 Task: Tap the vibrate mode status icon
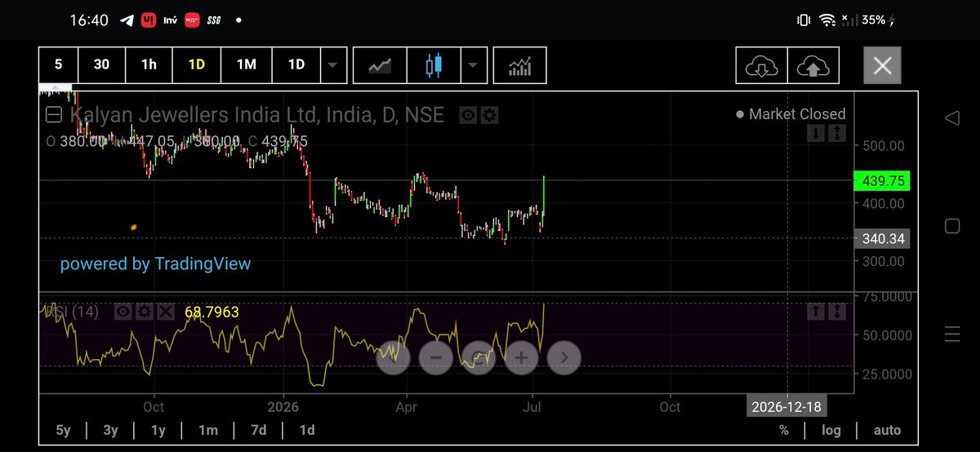(804, 20)
